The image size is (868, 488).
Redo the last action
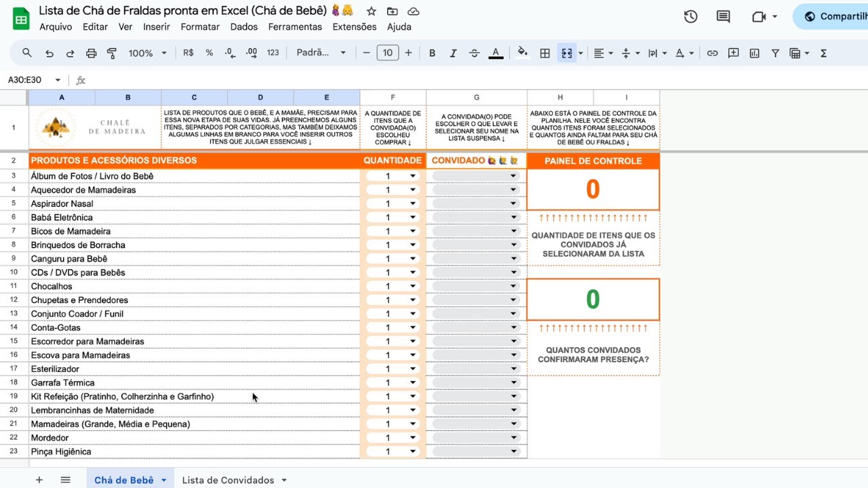[70, 53]
